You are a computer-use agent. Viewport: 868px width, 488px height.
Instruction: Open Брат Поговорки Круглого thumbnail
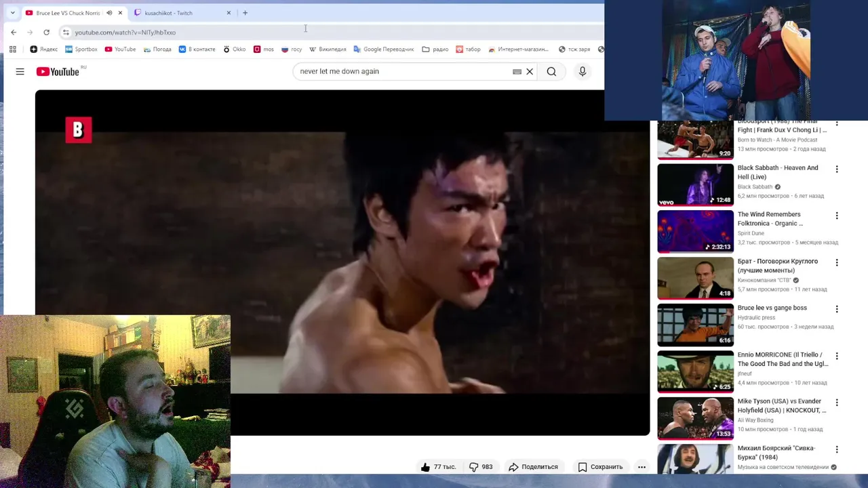695,278
